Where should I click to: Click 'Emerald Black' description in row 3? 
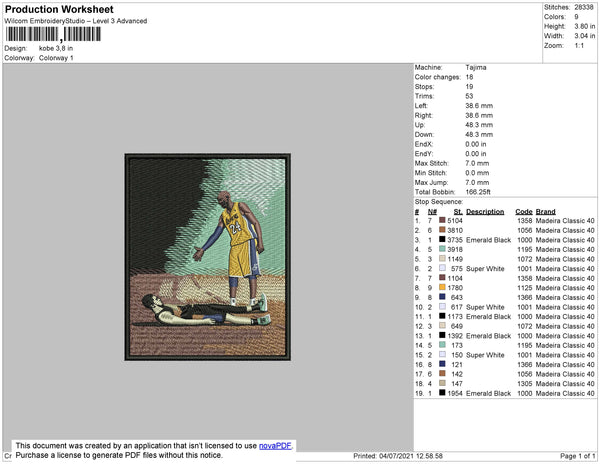(x=489, y=240)
